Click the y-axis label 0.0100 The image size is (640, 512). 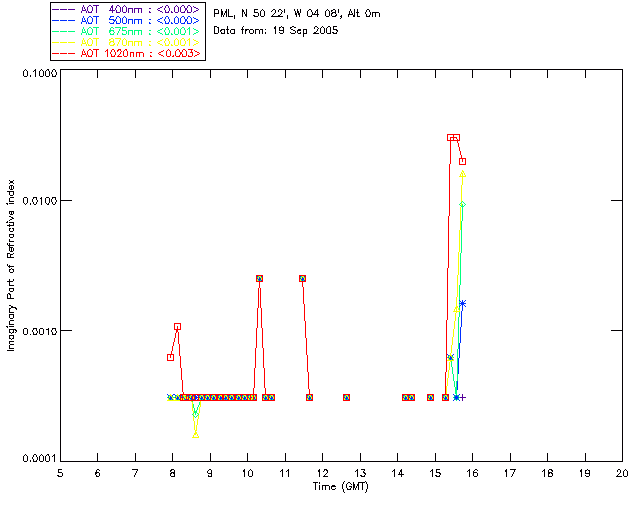(39, 201)
